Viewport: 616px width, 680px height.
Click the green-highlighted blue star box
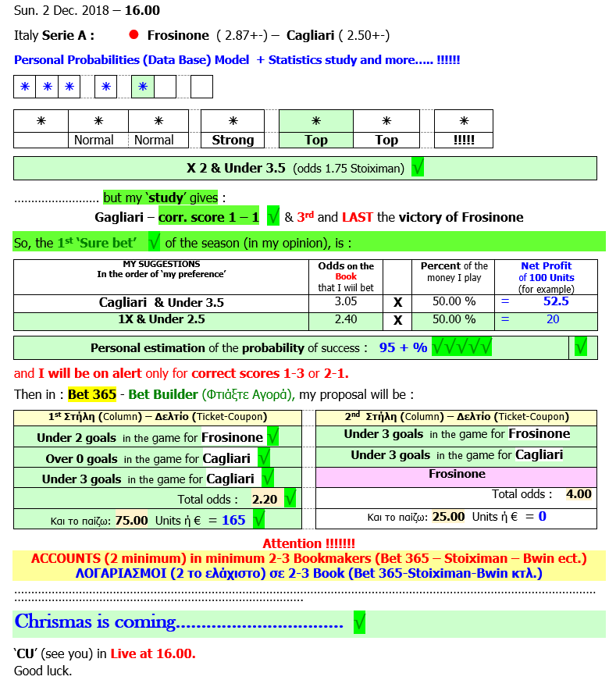tap(143, 87)
